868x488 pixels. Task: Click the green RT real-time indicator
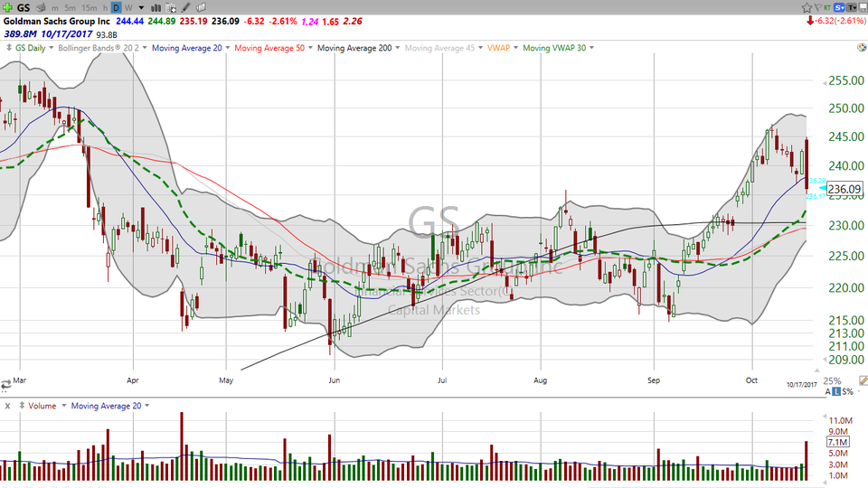827,7
